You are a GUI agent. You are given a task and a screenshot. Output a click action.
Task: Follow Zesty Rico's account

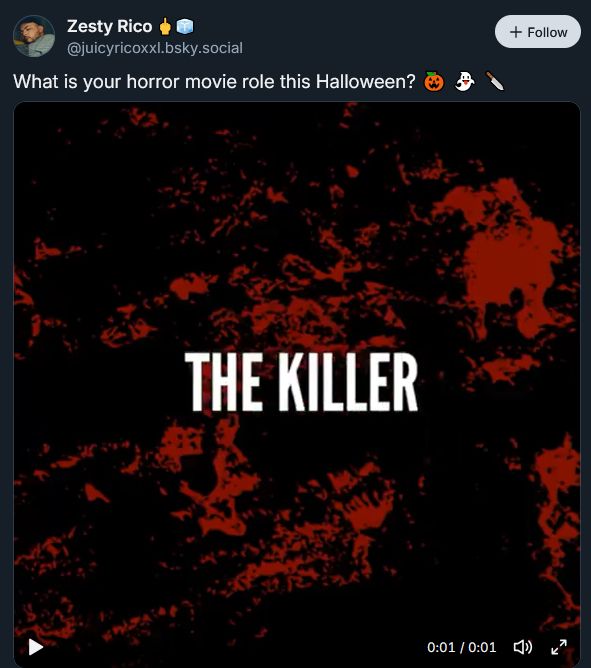(x=538, y=32)
